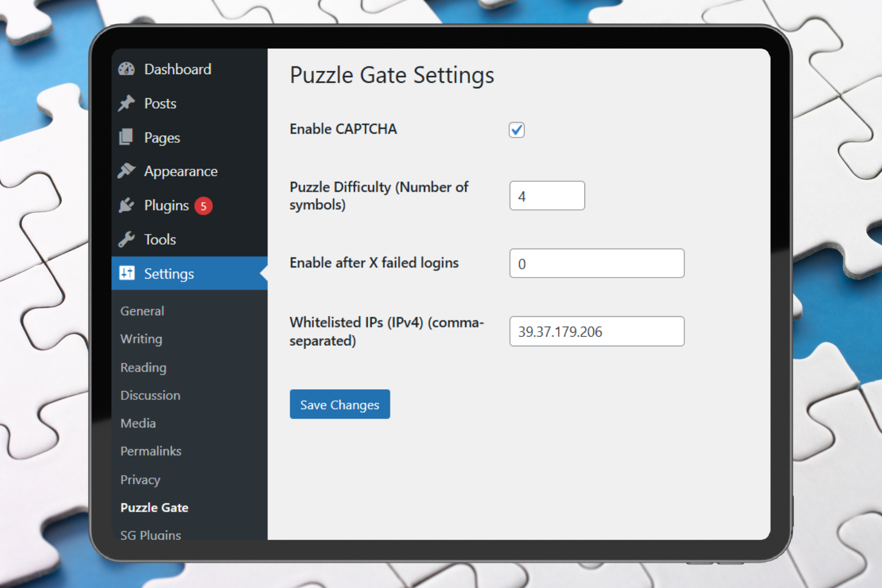The width and height of the screenshot is (882, 588).
Task: Open Privacy settings submenu
Action: tap(141, 480)
